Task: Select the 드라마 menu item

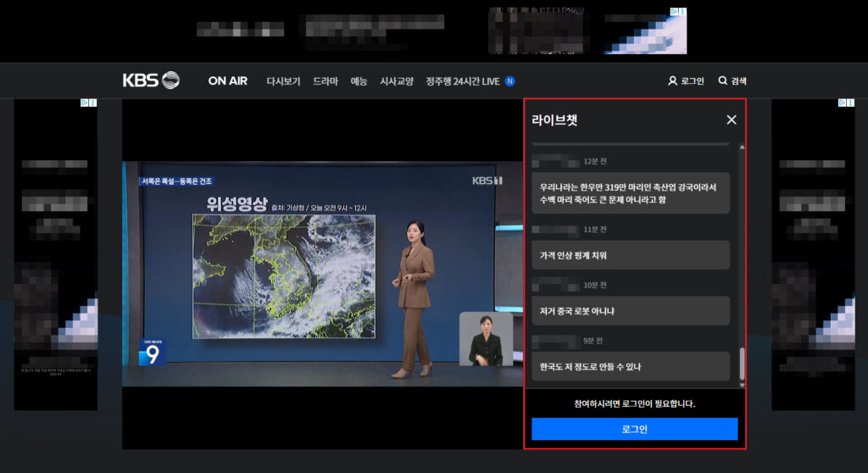Action: (x=325, y=81)
